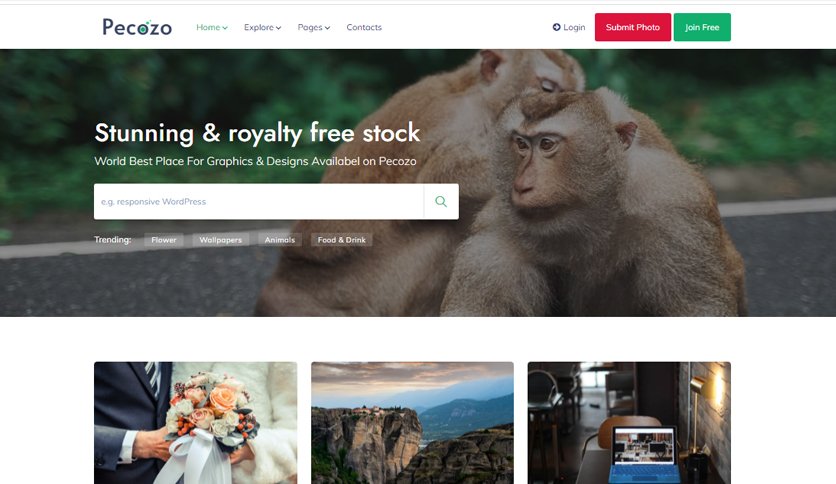836x484 pixels.
Task: Open the Explore dropdown menu
Action: tap(262, 27)
